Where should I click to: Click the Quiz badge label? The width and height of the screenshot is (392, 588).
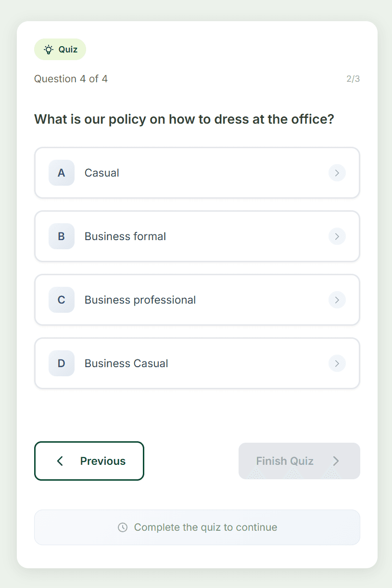pos(68,50)
